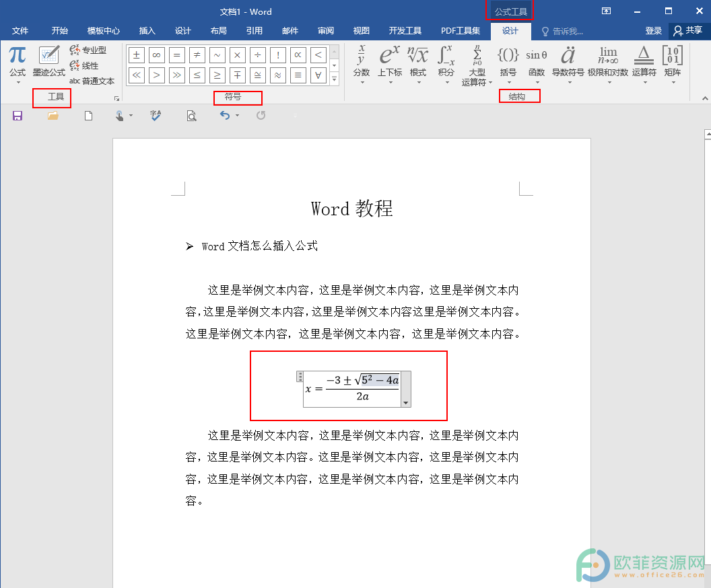Undo the last action
711x588 pixels.
click(x=225, y=116)
